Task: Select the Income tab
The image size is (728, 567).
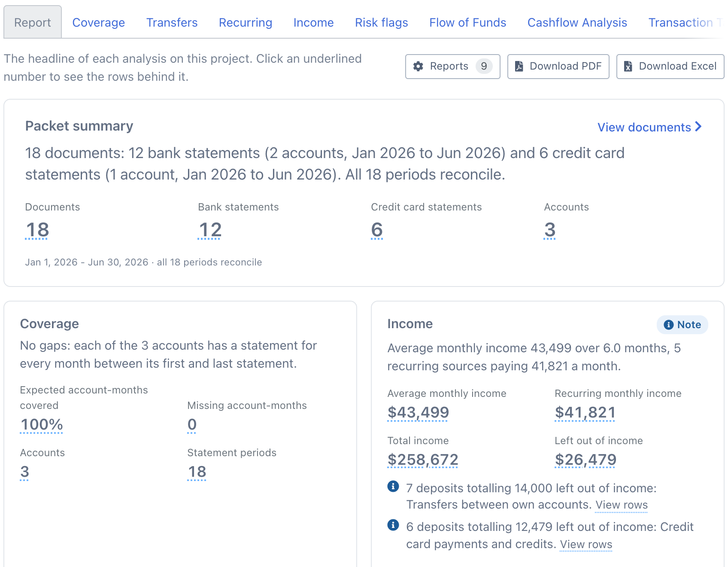Action: click(x=313, y=22)
